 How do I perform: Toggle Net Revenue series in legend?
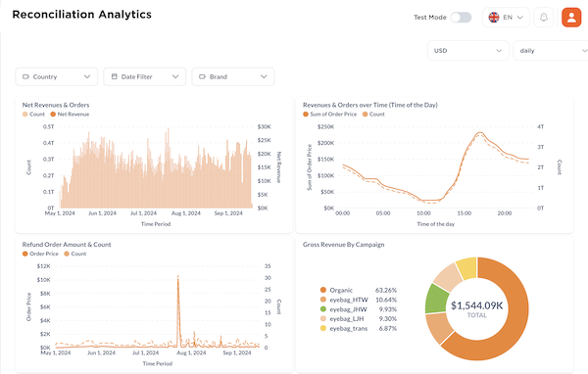coord(70,115)
